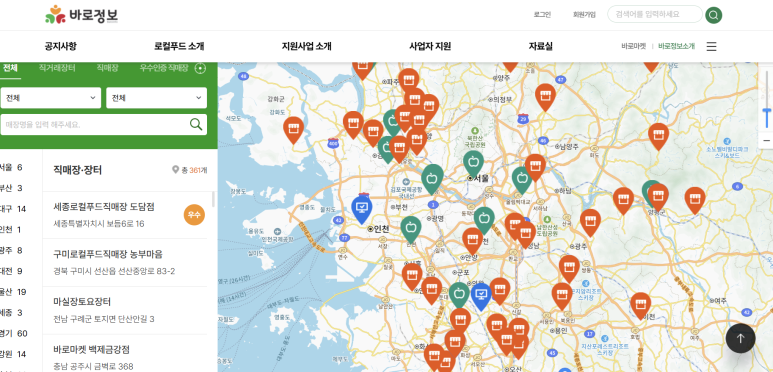The image size is (773, 372).
Task: Select region 세종 3
Action: point(11,312)
